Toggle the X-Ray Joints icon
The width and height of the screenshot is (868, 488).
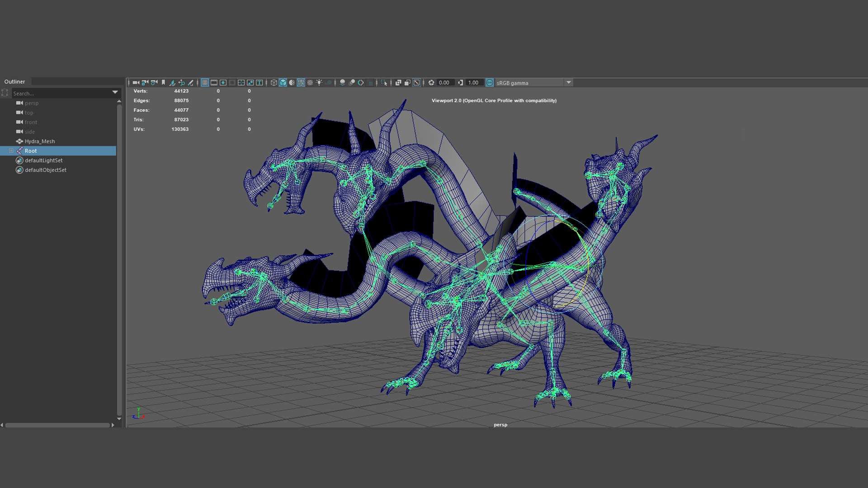416,83
